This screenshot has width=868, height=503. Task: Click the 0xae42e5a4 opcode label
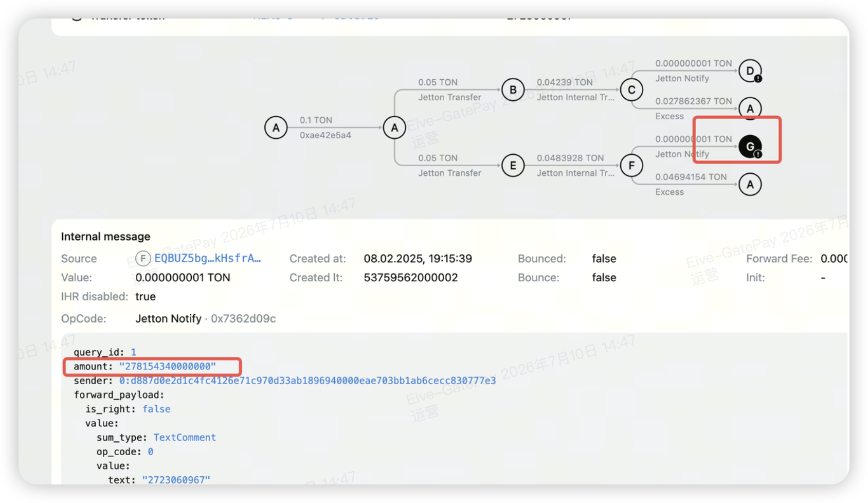[x=325, y=135]
